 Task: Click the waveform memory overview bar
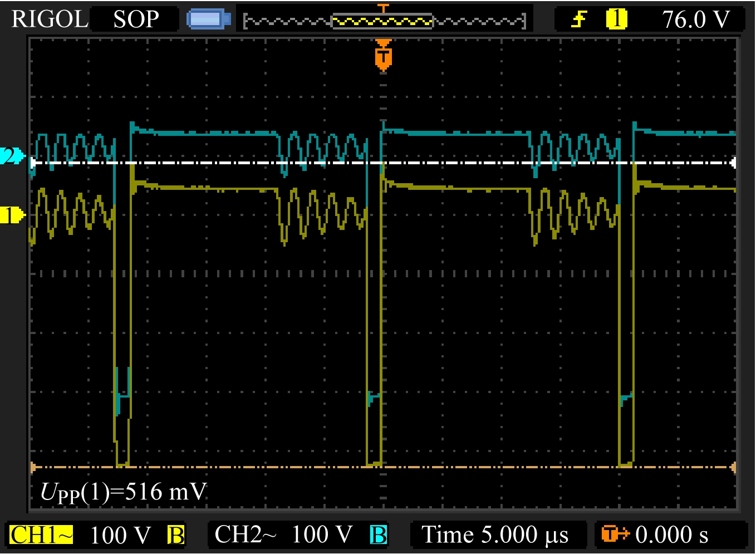click(384, 22)
